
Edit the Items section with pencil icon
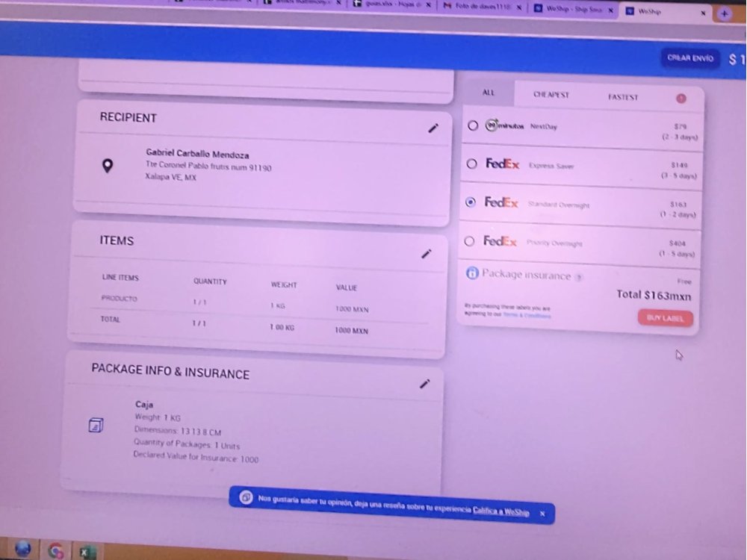click(x=427, y=254)
